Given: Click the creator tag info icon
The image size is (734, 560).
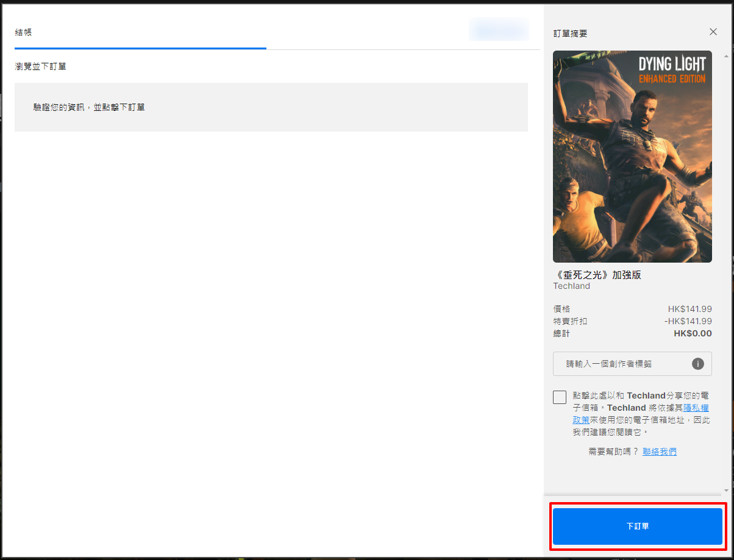Looking at the screenshot, I should (698, 364).
